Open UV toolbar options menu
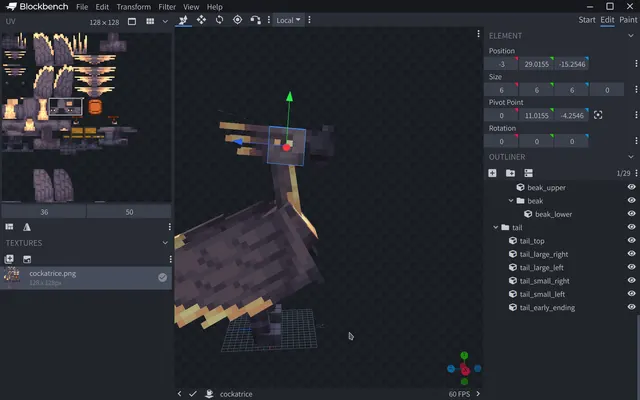This screenshot has width=640, height=400. [x=169, y=227]
